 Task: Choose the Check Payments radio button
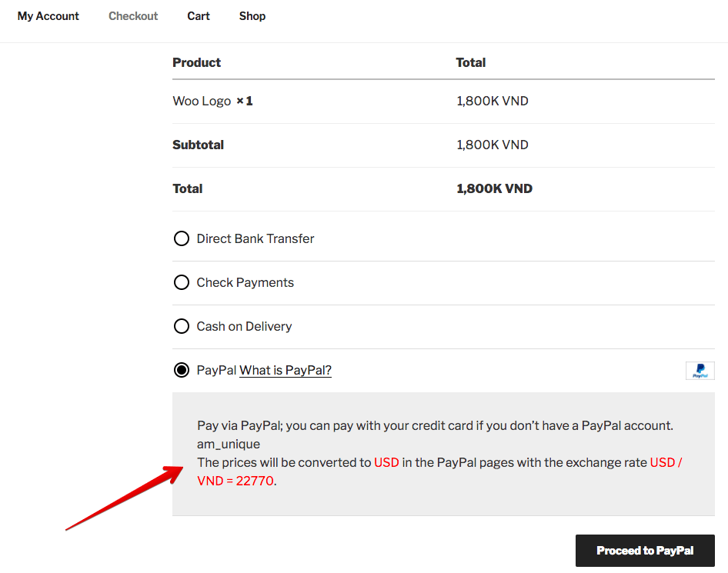click(182, 282)
